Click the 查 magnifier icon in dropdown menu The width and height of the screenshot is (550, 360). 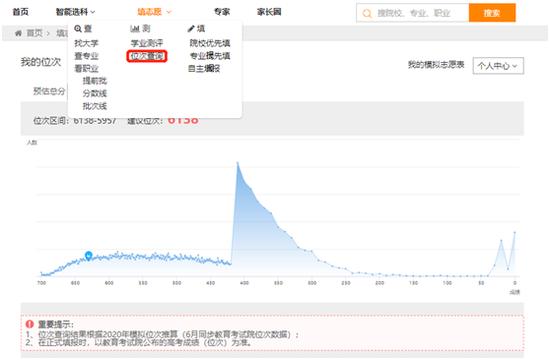click(78, 29)
